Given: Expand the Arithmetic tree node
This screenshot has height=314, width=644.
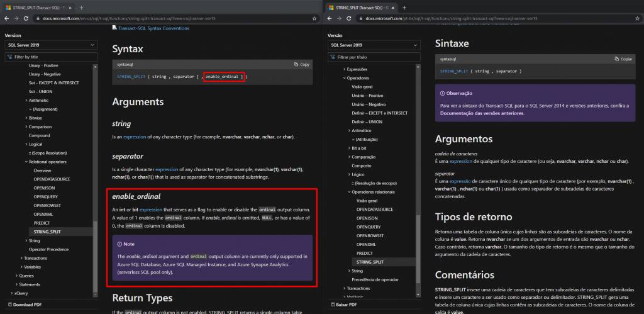Looking at the screenshot, I should click(26, 100).
